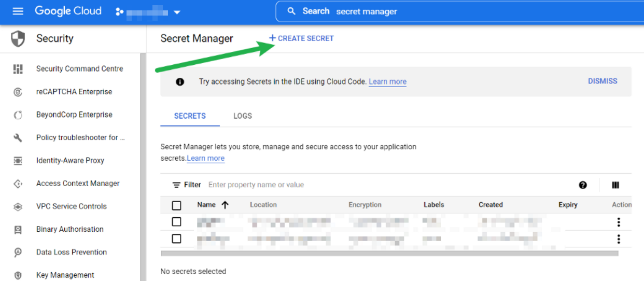
Task: Check the first secret row checkbox
Action: (x=176, y=222)
